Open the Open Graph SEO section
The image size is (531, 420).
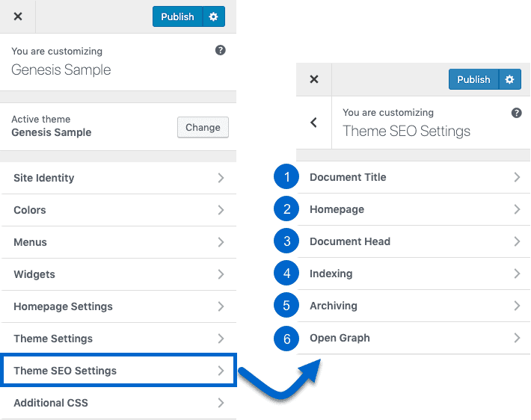pos(414,338)
